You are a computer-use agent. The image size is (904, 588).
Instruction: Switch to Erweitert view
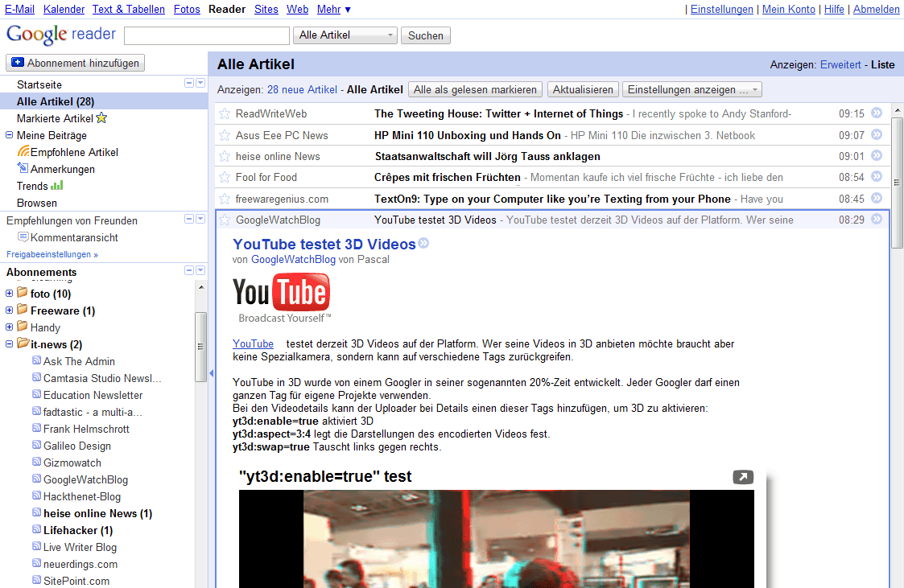(x=840, y=65)
